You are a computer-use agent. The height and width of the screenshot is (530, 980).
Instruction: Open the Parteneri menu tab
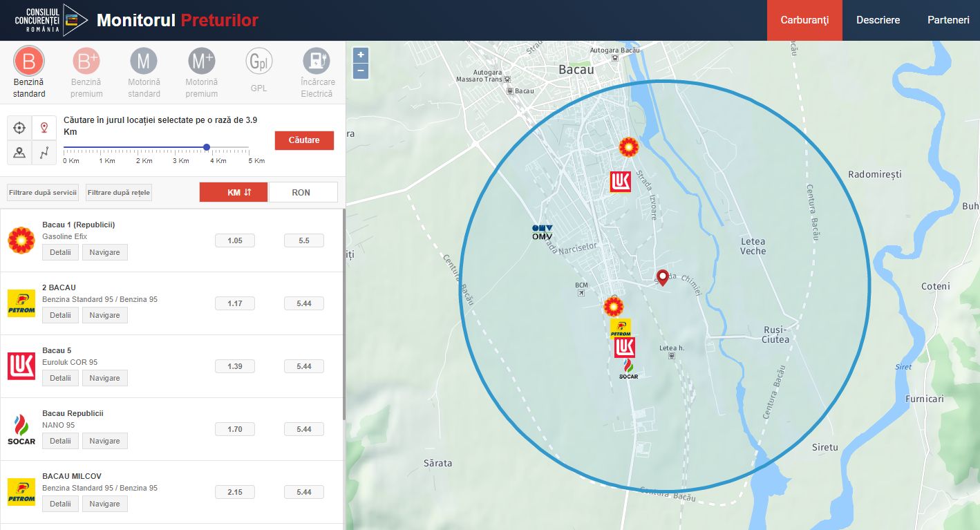pyautogui.click(x=948, y=20)
